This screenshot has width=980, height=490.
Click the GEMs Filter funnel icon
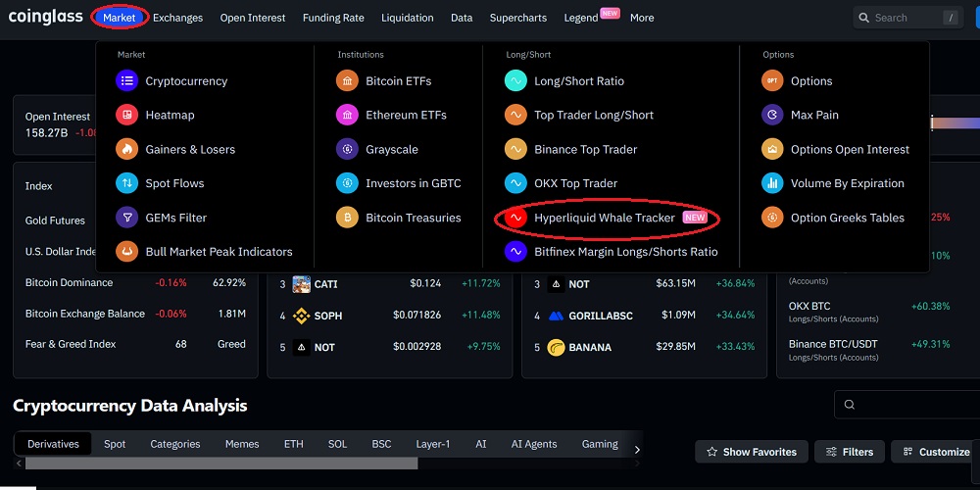[126, 218]
